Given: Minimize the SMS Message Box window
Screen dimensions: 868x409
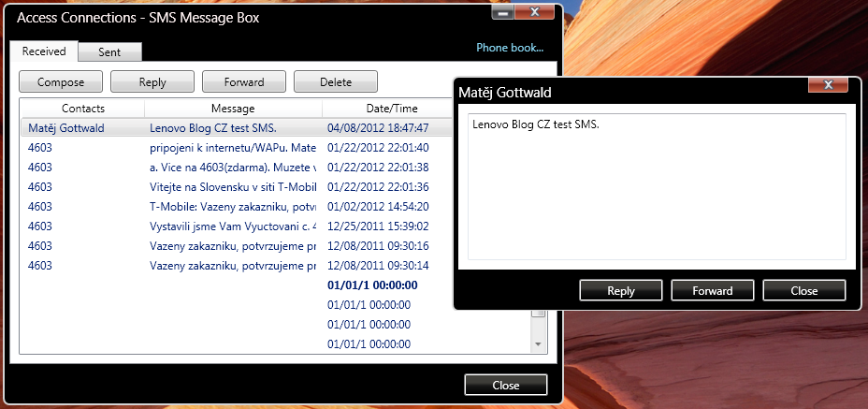Looking at the screenshot, I should coord(503,13).
